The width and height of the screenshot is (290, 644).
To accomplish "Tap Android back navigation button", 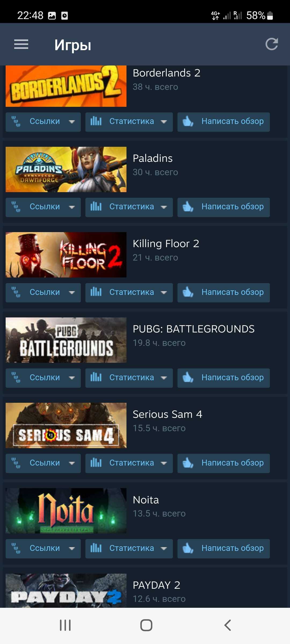I will tap(227, 625).
